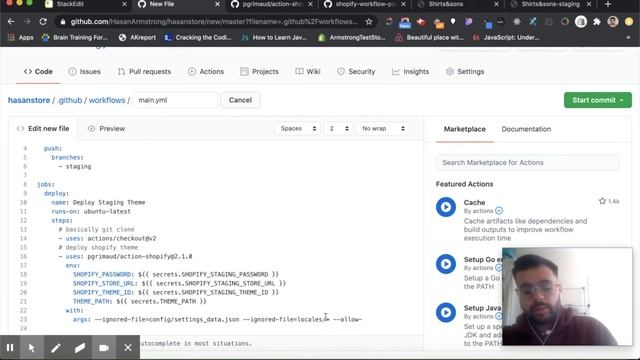
Task: Select the recorder highlighter tool
Action: (80, 348)
